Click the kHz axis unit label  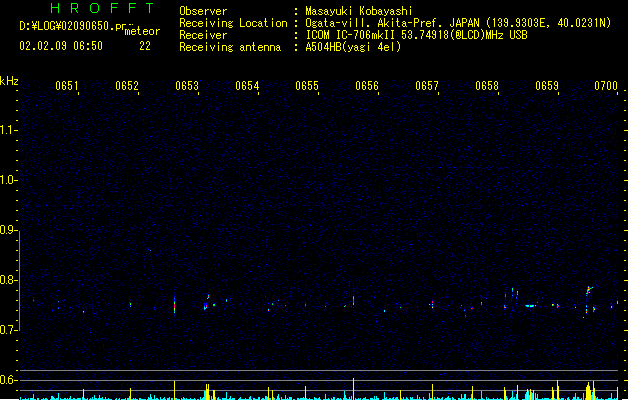pyautogui.click(x=9, y=81)
